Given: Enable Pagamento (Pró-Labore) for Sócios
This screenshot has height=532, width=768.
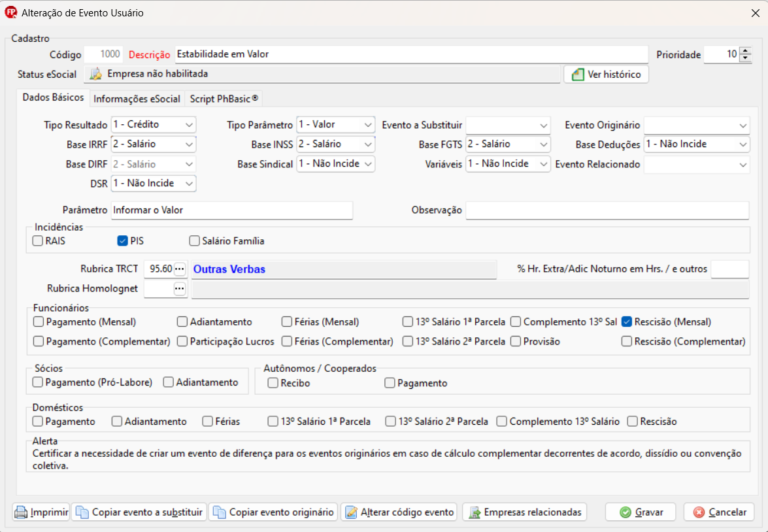Looking at the screenshot, I should click(38, 382).
